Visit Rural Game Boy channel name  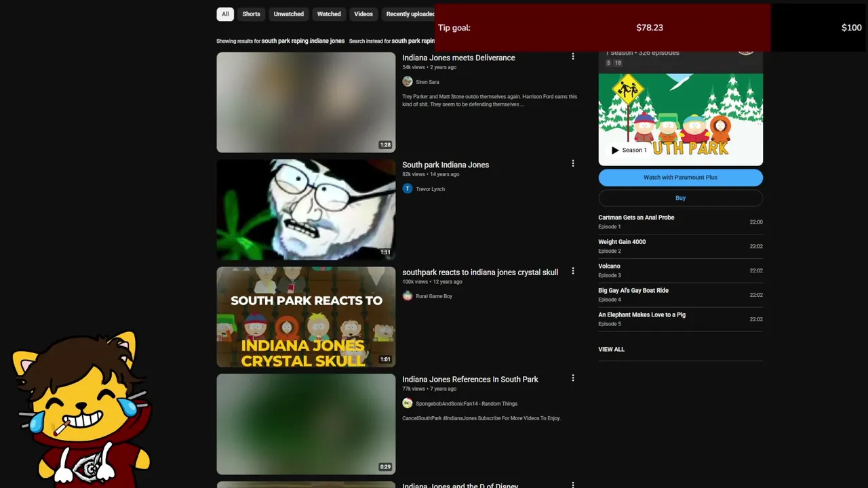434,296
